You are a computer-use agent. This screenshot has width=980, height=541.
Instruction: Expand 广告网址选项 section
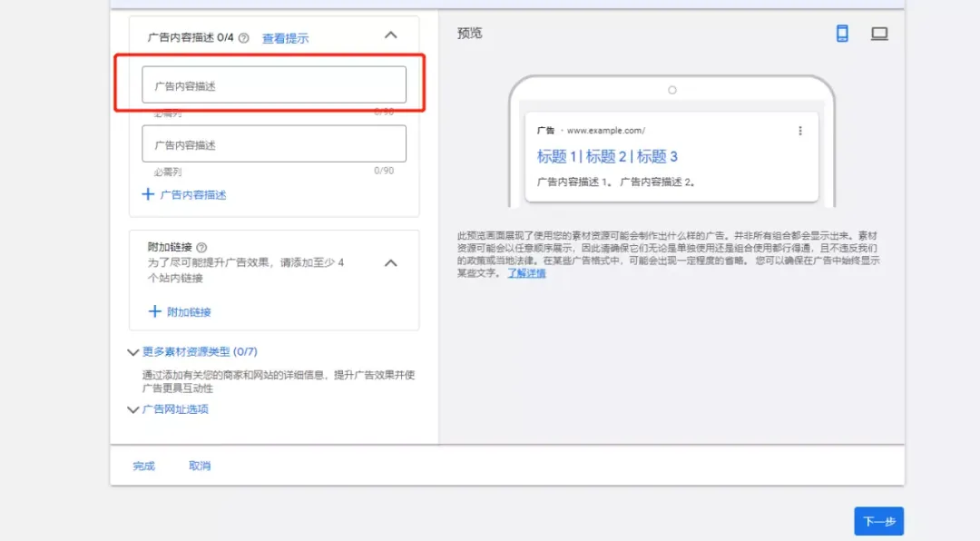click(x=168, y=409)
